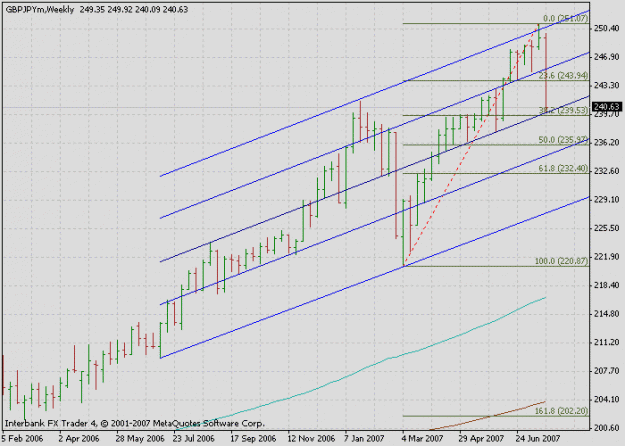Click the Interbank FX Trader 4 copyright text

click(134, 423)
